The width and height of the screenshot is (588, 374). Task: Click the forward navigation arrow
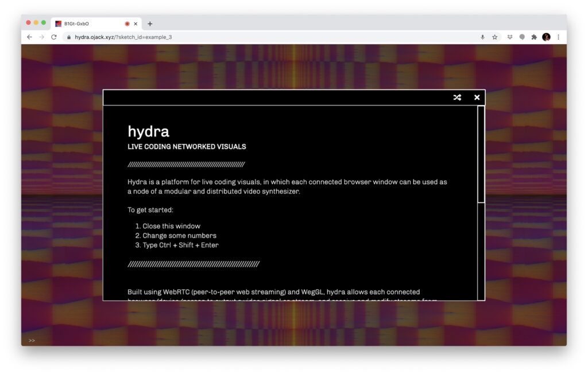tap(40, 36)
